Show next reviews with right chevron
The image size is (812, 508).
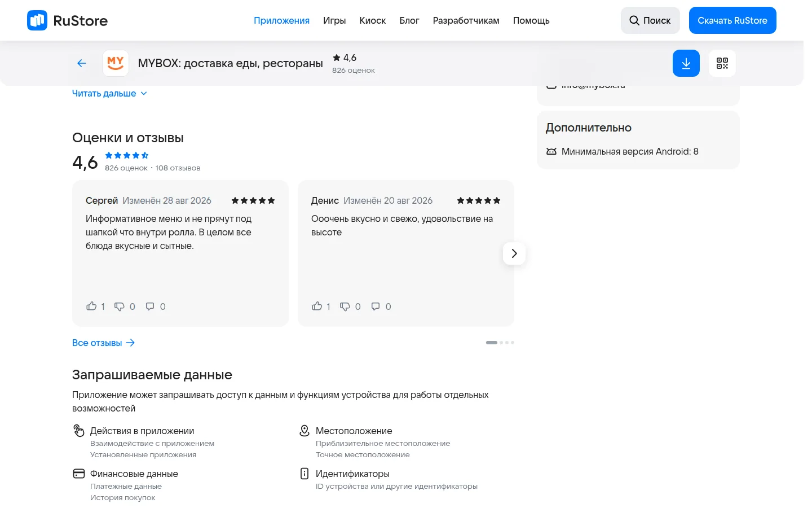click(x=514, y=253)
